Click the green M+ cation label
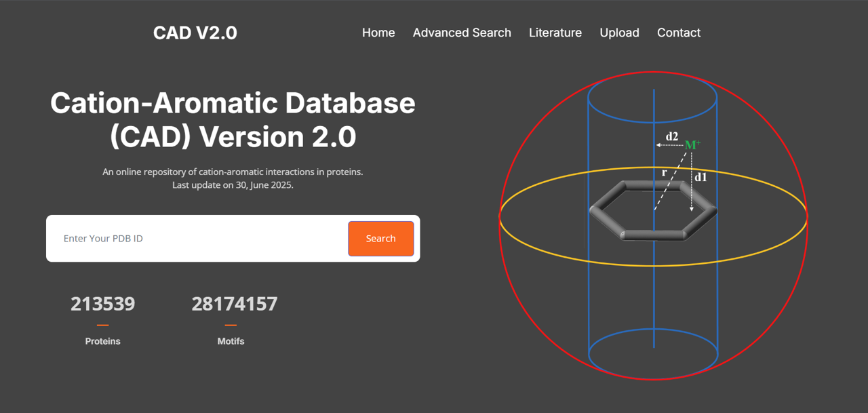This screenshot has width=868, height=413. 692,144
